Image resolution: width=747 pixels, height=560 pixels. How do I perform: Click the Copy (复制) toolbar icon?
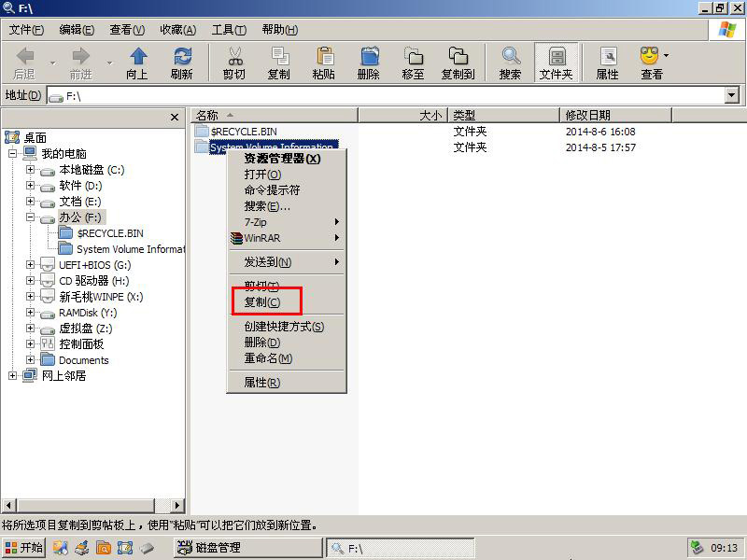[279, 63]
